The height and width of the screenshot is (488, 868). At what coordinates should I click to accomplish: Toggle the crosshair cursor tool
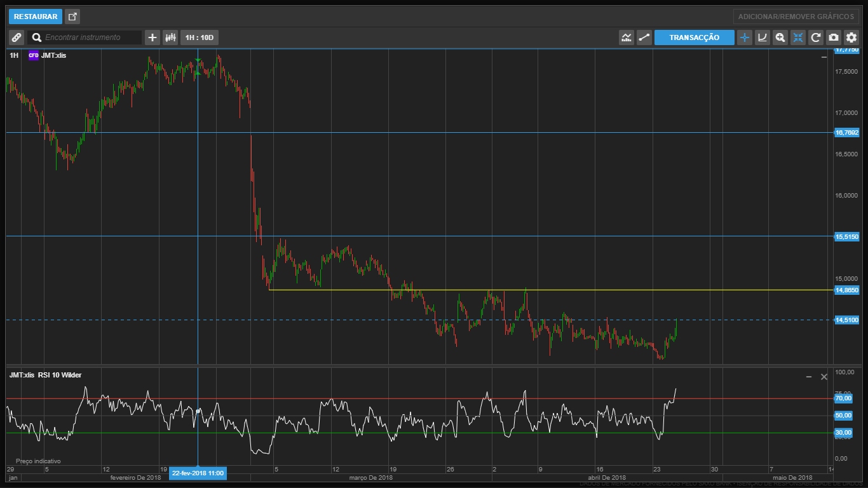click(x=745, y=37)
